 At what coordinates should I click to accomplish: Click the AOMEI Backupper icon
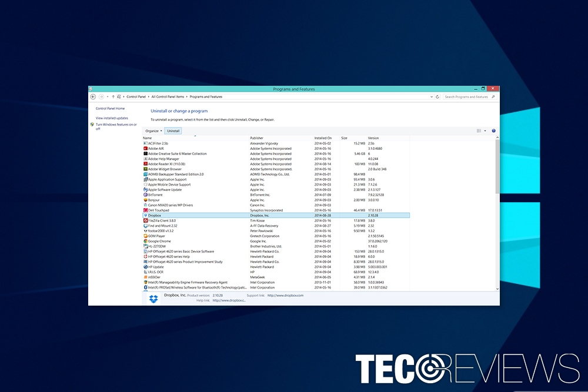145,175
